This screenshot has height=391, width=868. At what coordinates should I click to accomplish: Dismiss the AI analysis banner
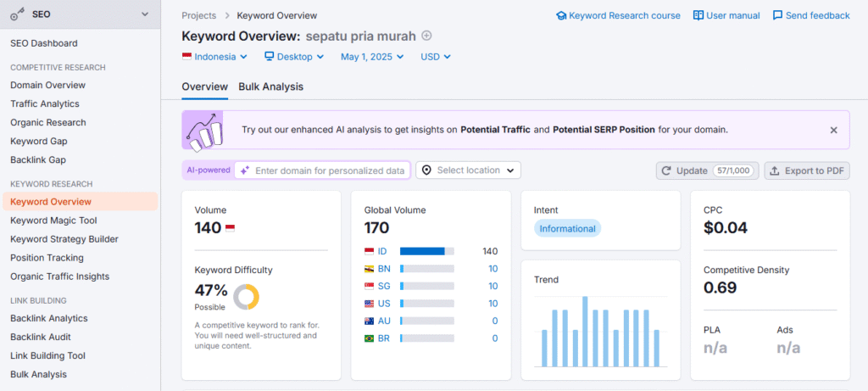coord(833,130)
